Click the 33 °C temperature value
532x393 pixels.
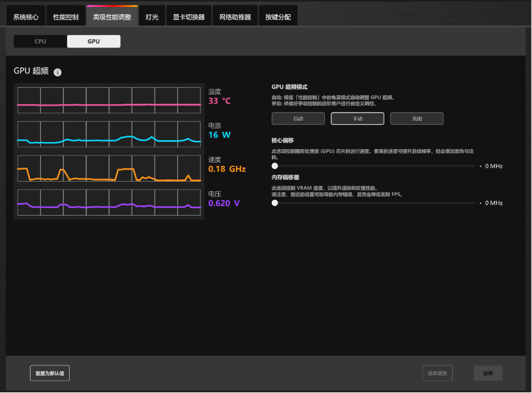(219, 101)
